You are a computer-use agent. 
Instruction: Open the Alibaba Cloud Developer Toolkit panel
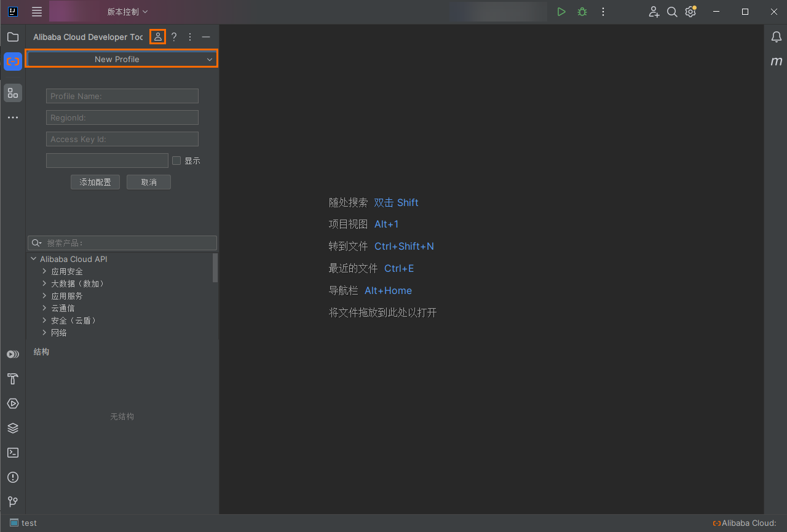point(13,62)
